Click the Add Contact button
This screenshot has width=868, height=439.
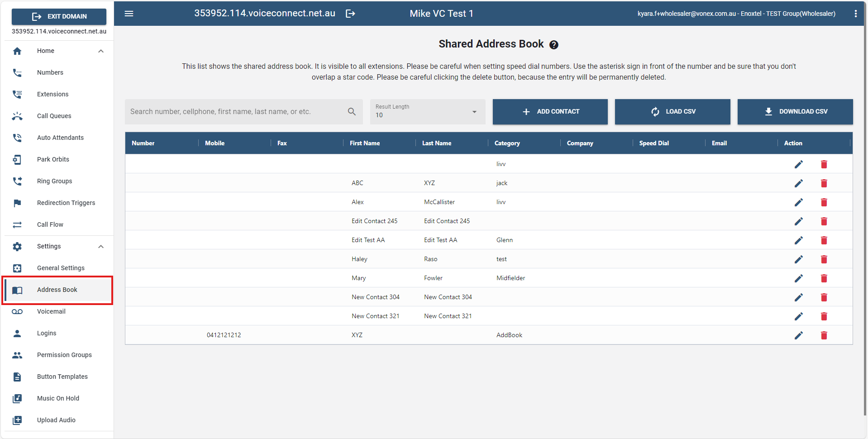point(550,112)
